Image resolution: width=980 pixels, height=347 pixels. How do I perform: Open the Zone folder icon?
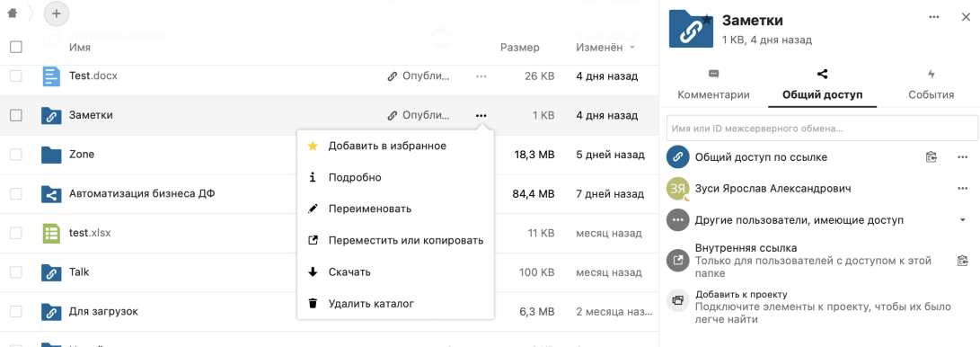coord(51,155)
